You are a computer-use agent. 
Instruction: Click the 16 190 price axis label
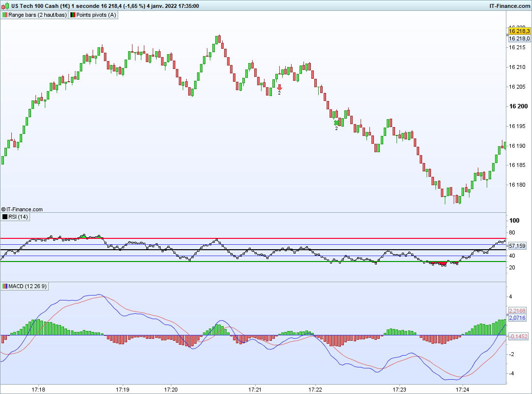pyautogui.click(x=517, y=146)
